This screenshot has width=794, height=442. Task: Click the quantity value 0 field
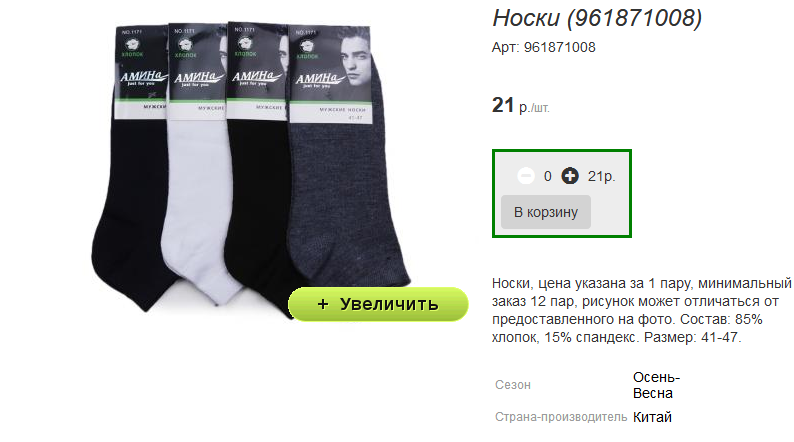click(x=547, y=176)
